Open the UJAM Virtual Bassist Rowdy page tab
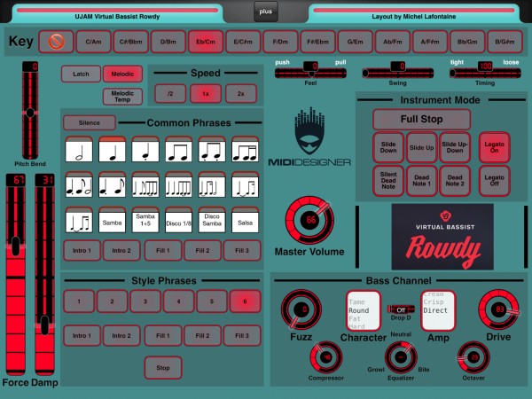This screenshot has width=532, height=399. click(x=117, y=14)
